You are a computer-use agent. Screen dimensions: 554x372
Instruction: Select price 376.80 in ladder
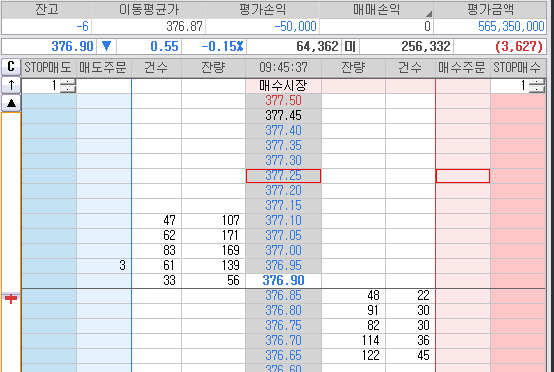tap(283, 311)
